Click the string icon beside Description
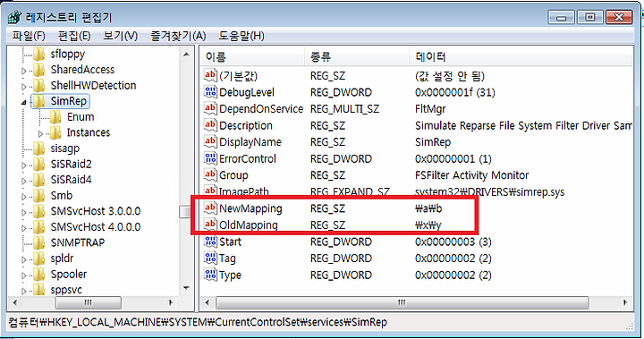This screenshot has width=644, height=339. point(210,125)
